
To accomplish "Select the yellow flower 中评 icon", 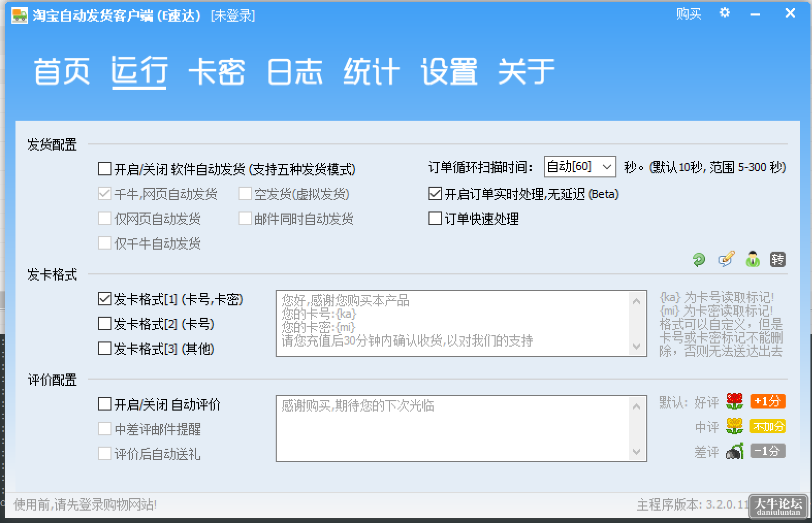I will coord(735,426).
